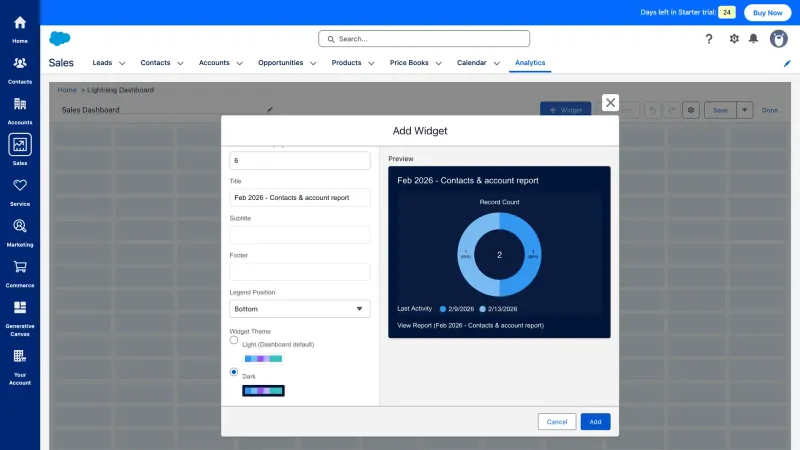Follow the Home breadcrumb link
This screenshot has height=450, width=800.
[67, 90]
